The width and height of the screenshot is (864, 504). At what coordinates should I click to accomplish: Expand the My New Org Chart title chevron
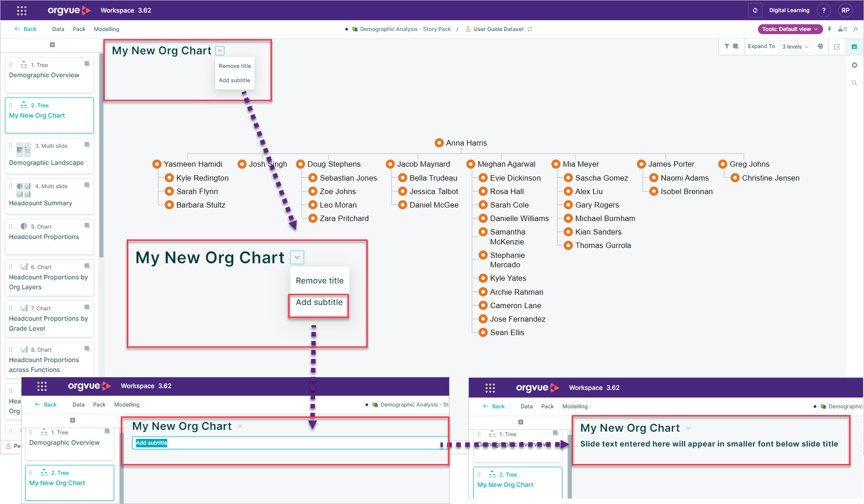(x=220, y=51)
